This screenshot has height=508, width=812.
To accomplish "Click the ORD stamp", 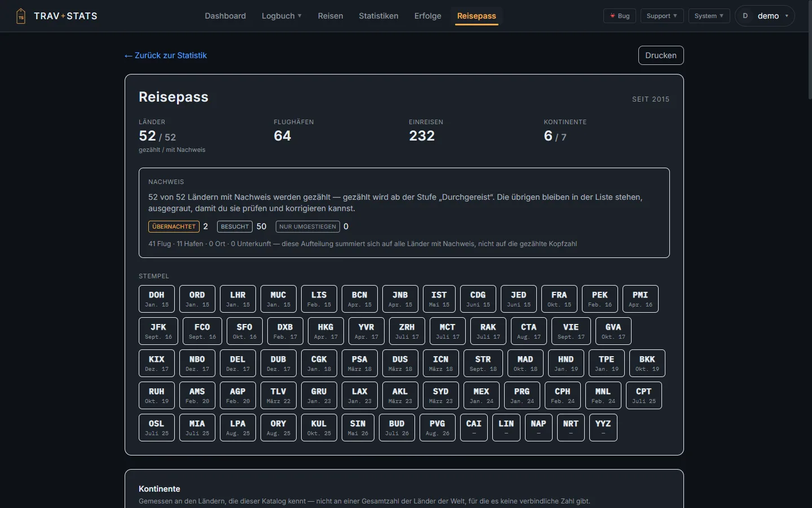I will point(197,299).
